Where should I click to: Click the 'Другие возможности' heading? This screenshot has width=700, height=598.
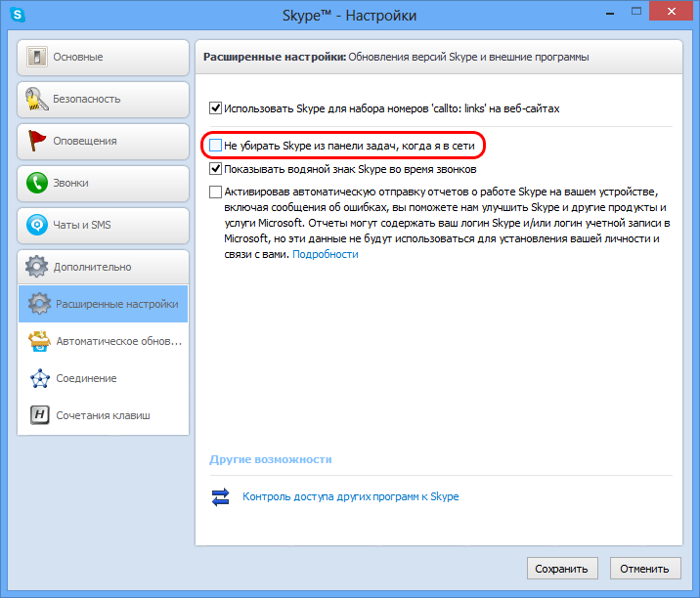(x=271, y=459)
